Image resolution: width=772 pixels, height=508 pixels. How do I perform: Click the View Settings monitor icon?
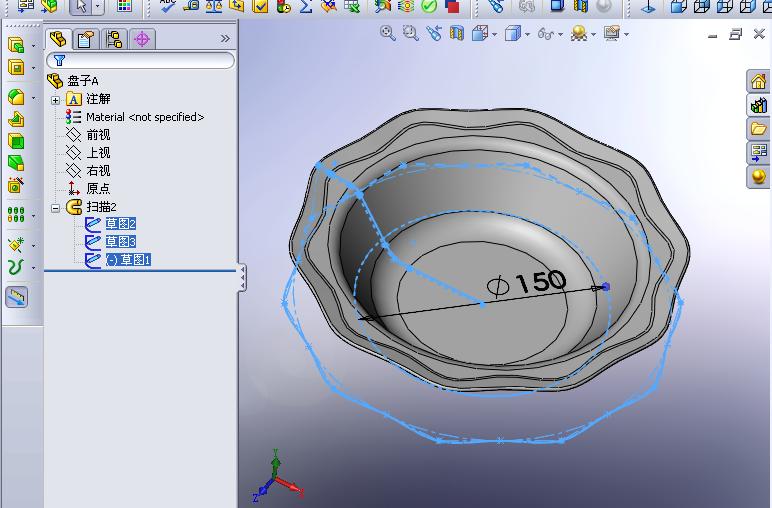point(611,33)
